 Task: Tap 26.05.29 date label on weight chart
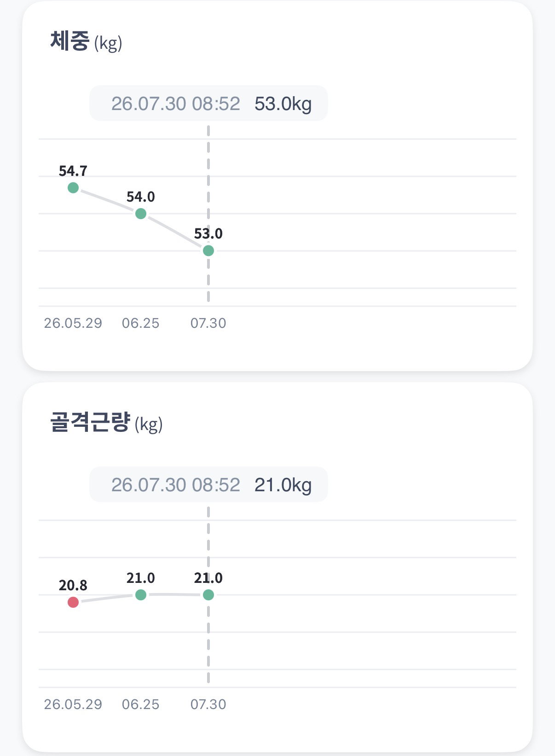[x=73, y=323]
